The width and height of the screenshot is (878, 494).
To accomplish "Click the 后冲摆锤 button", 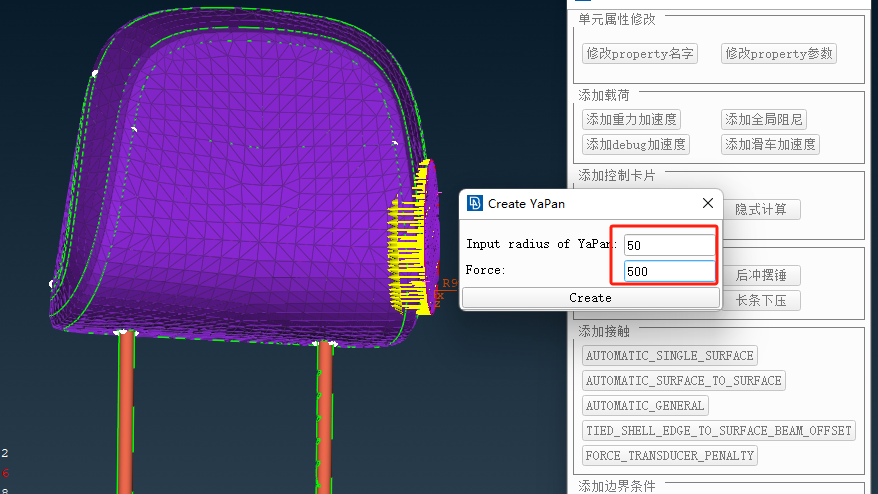I will click(761, 276).
